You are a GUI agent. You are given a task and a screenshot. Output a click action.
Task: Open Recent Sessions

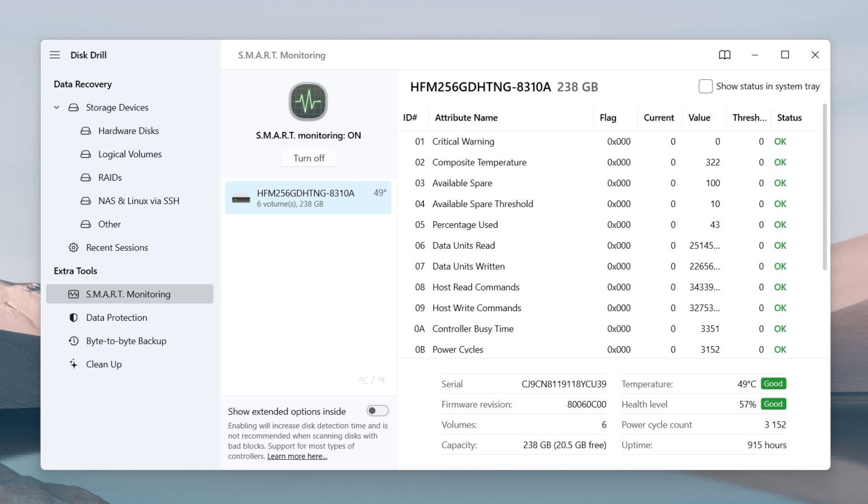[x=116, y=247]
